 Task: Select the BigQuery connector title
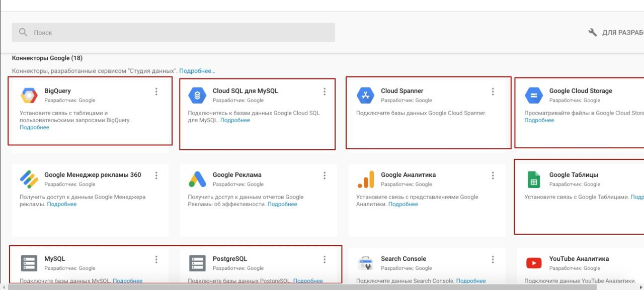(57, 91)
